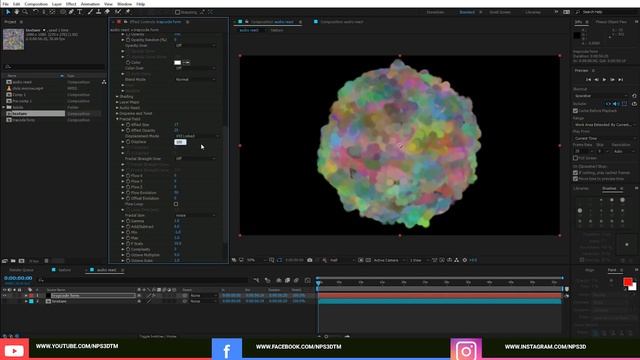640x360 pixels.
Task: Toggle composition mini-flowchart icon in timeline
Action: click(x=256, y=280)
